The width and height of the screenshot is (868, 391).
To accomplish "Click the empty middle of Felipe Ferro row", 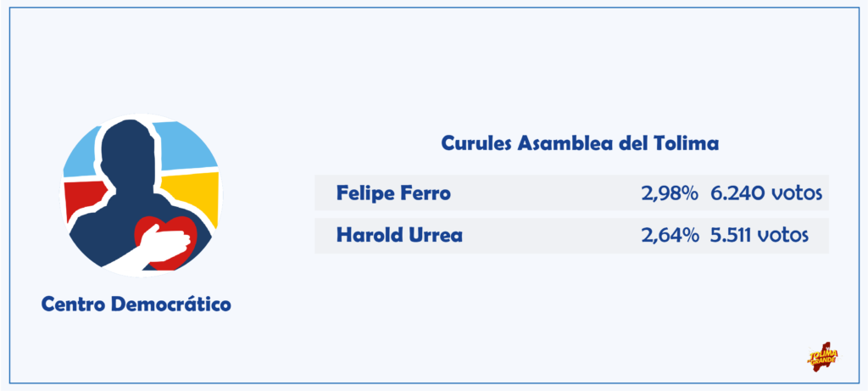I will click(545, 194).
